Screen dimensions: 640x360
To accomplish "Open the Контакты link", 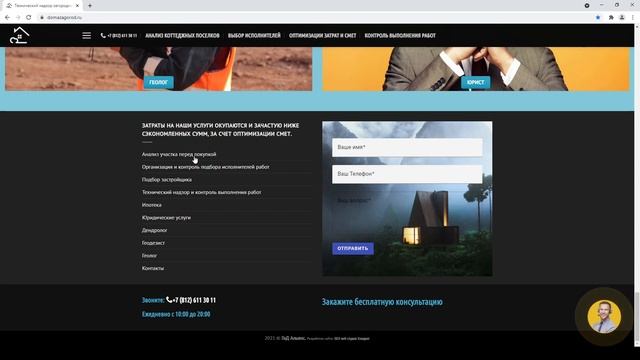I will click(x=153, y=268).
